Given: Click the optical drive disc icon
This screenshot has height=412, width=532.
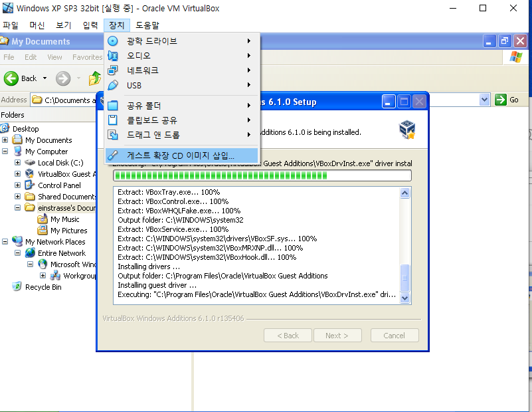Looking at the screenshot, I should point(113,41).
